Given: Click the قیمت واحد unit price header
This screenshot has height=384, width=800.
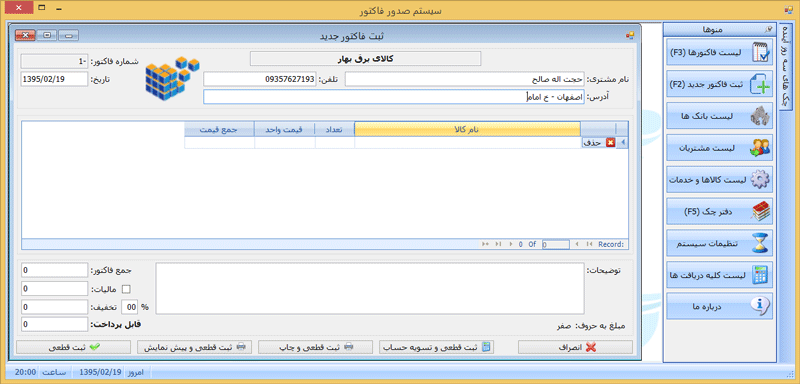Looking at the screenshot, I should coord(285,130).
